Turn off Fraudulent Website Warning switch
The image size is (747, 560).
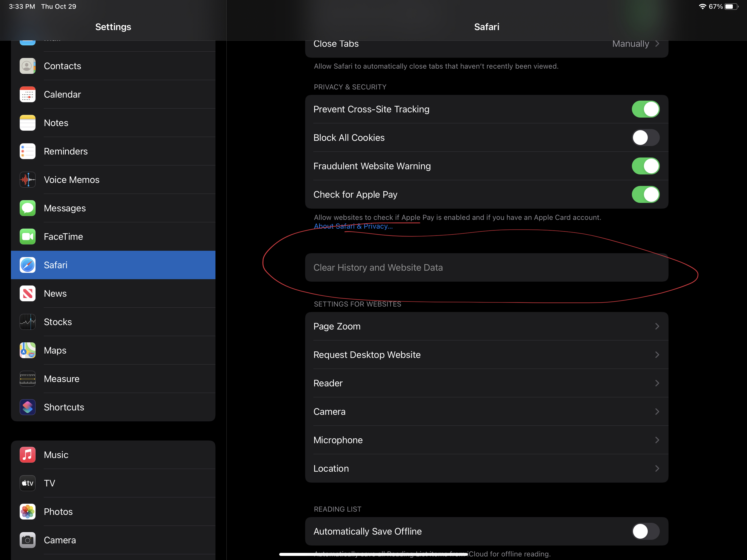[645, 166]
